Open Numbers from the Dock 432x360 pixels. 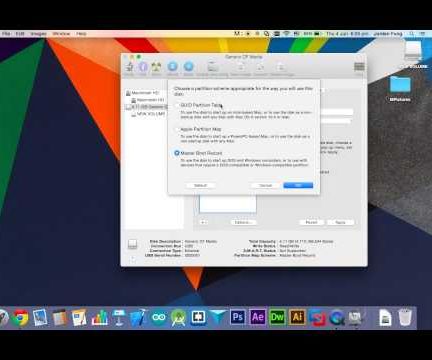tap(99, 318)
